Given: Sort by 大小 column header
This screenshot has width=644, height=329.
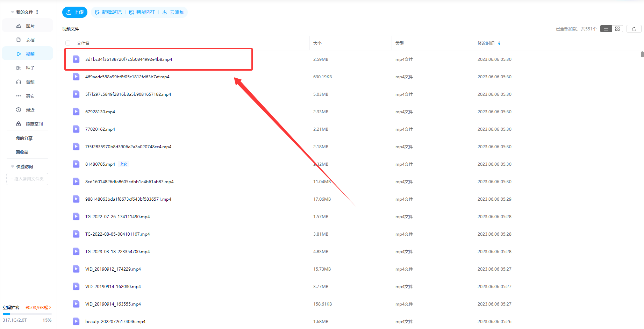Looking at the screenshot, I should (317, 43).
